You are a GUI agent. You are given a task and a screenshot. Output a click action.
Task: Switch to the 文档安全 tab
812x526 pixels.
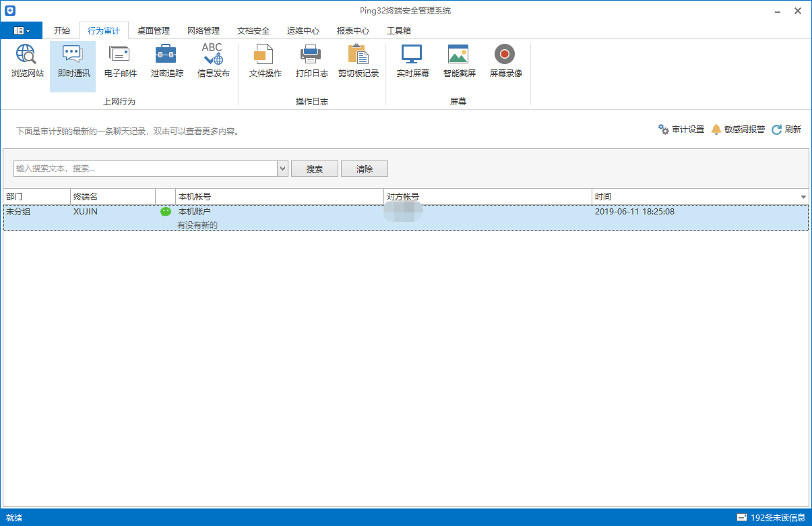click(x=253, y=30)
